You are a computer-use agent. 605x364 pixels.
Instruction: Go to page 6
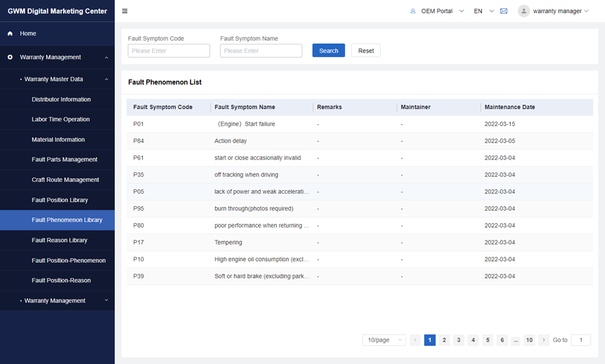click(502, 340)
